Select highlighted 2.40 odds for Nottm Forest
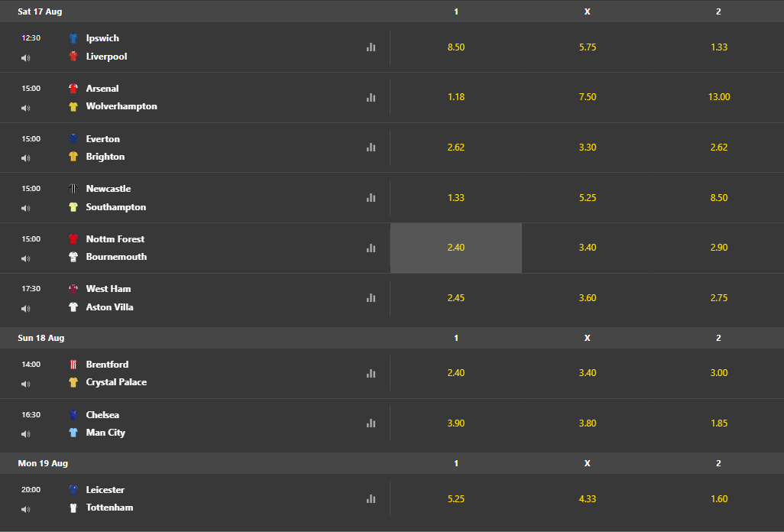This screenshot has height=532, width=784. click(456, 248)
